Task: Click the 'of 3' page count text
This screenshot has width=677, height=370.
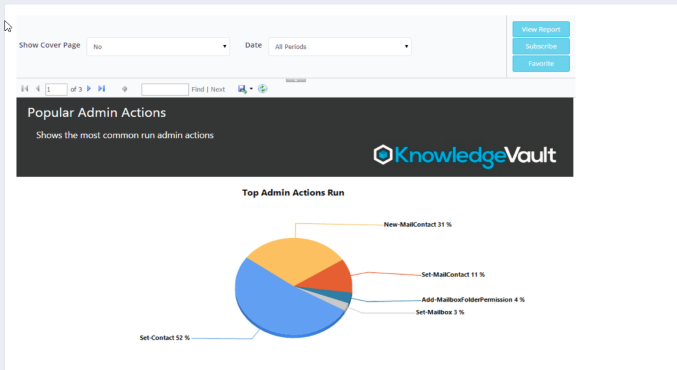Action: pyautogui.click(x=76, y=89)
